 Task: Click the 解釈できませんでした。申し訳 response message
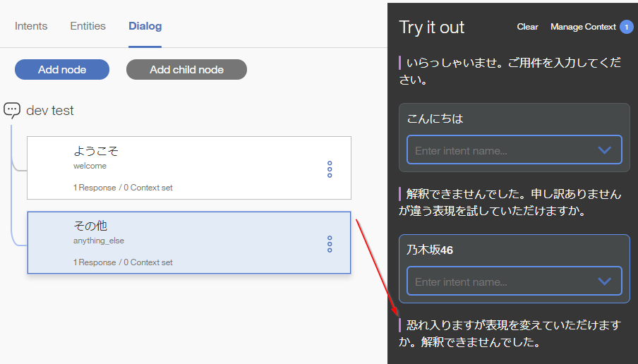(x=510, y=202)
